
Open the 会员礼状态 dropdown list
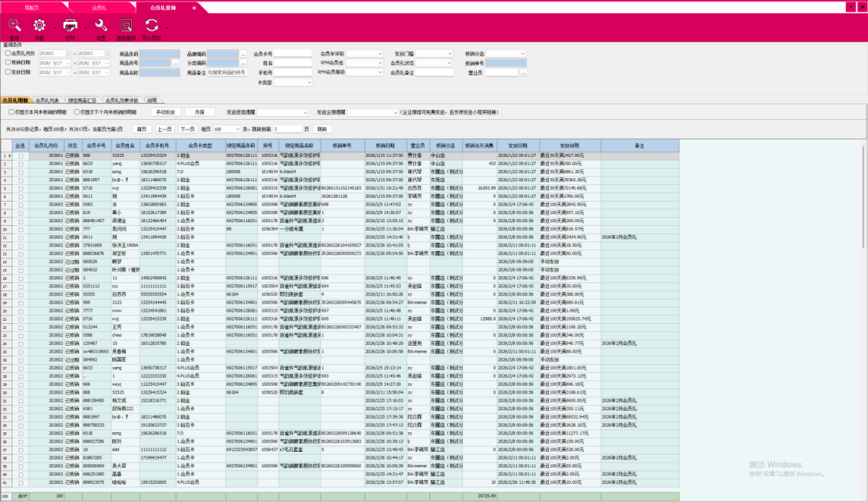point(449,63)
